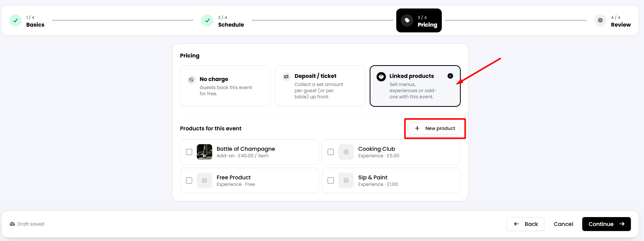
Task: Click the green checkmark icon for Basics step
Action: [15, 20]
